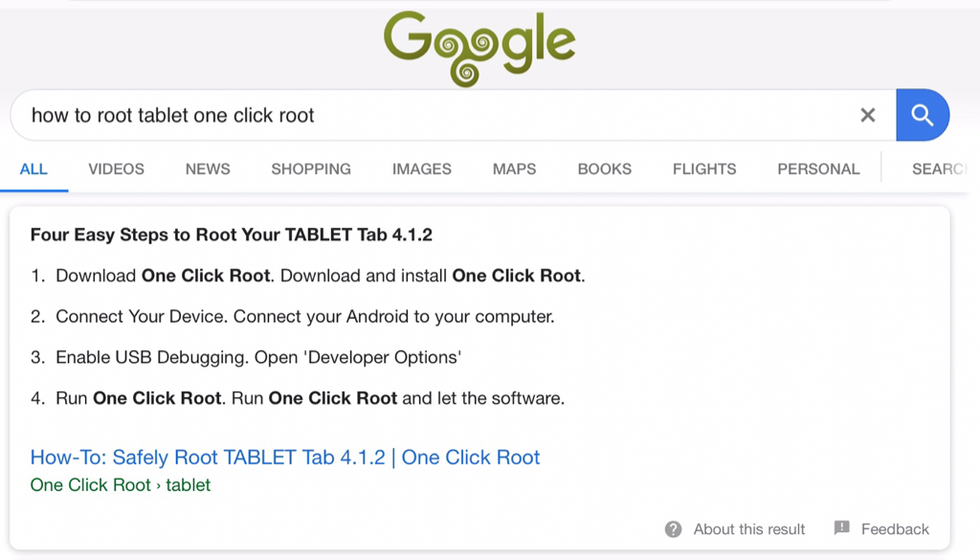The image size is (980, 560).
Task: Switch to the VIDEOS tab
Action: tap(116, 168)
